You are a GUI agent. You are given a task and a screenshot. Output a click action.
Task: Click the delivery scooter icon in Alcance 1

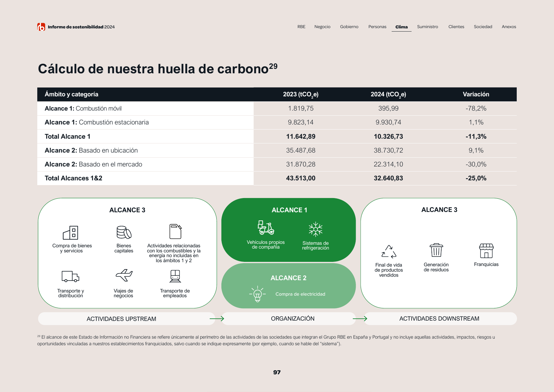click(266, 228)
